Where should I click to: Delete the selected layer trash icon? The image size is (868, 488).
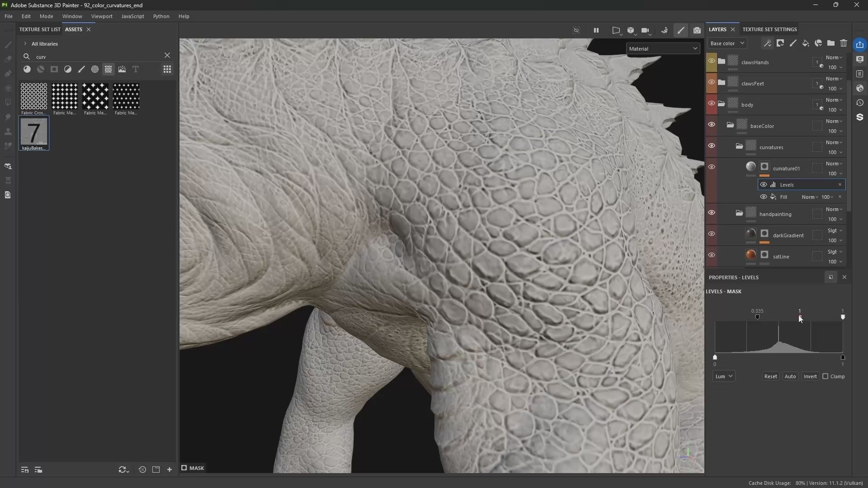(844, 43)
